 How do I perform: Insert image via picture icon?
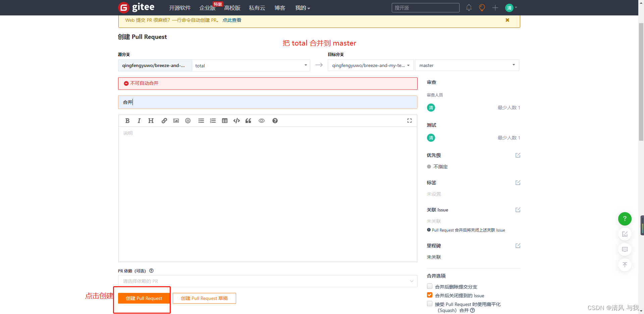click(x=176, y=121)
